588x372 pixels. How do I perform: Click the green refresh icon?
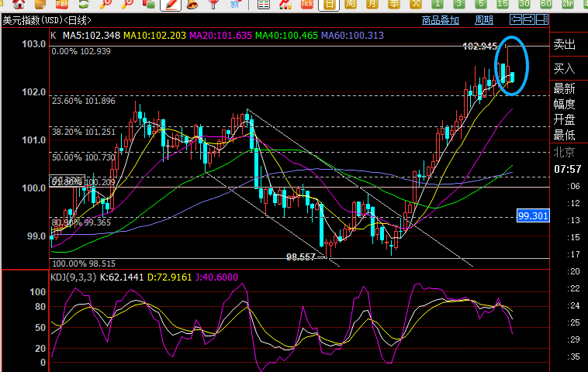(x=84, y=4)
